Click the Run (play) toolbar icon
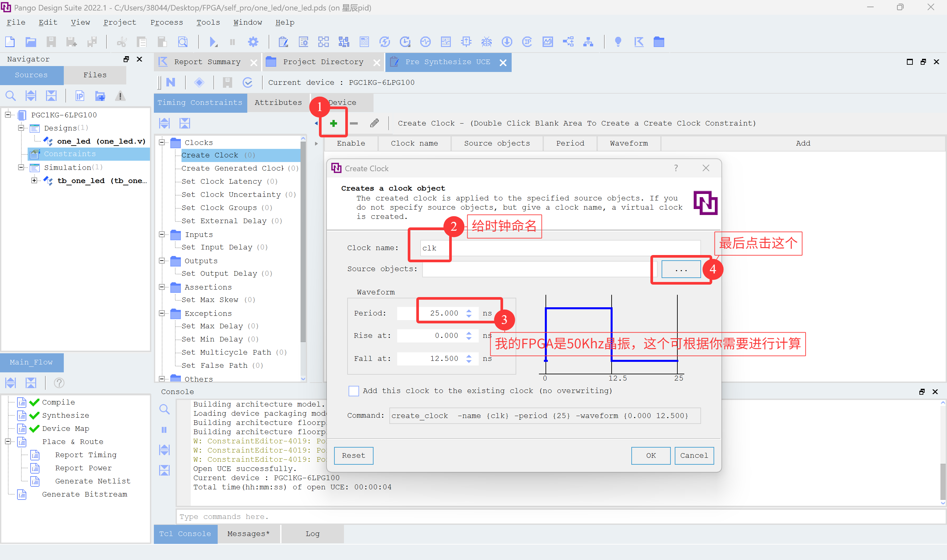This screenshot has height=560, width=947. point(213,42)
